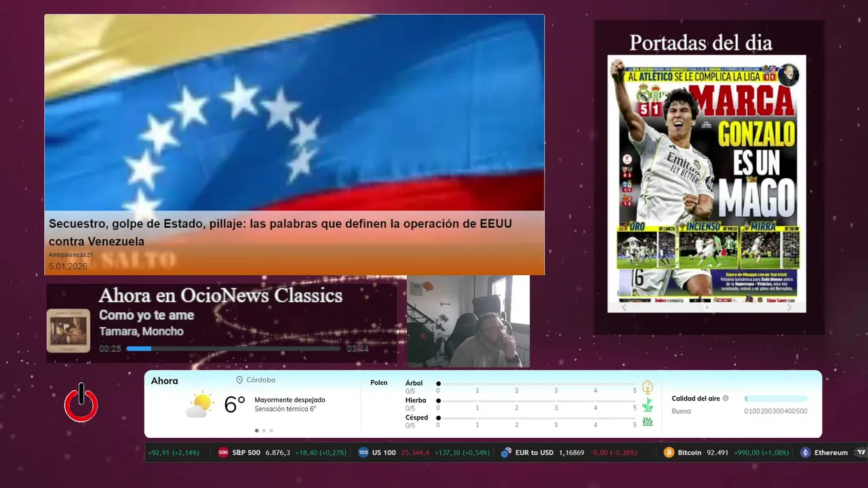
Task: Click the Hierba pollen level slider
Action: click(536, 401)
